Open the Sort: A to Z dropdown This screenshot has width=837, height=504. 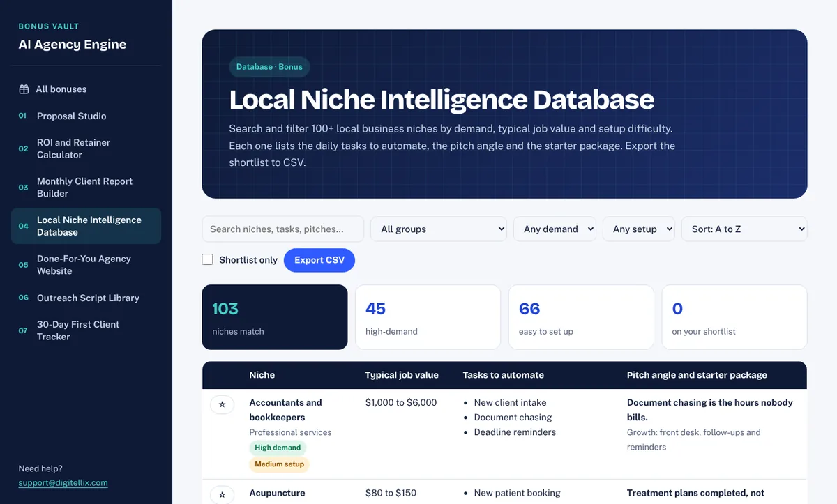click(x=744, y=229)
